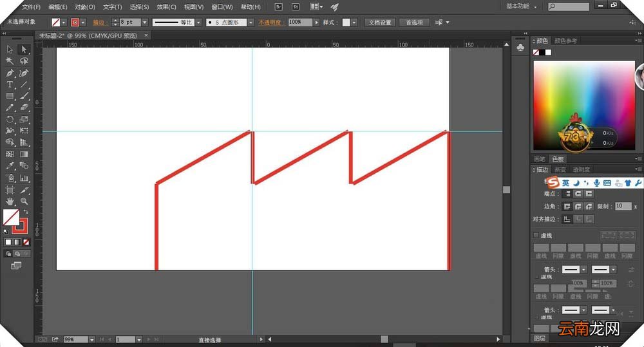Open the 对象(O) menu
The image size is (644, 347).
click(x=85, y=7)
